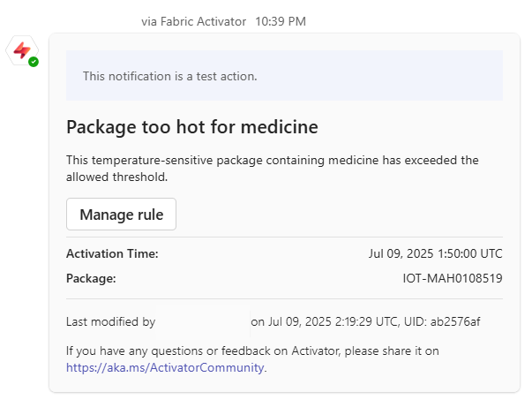Click the temperature-sensitive package description text
The height and width of the screenshot is (407, 532).
pos(272,169)
